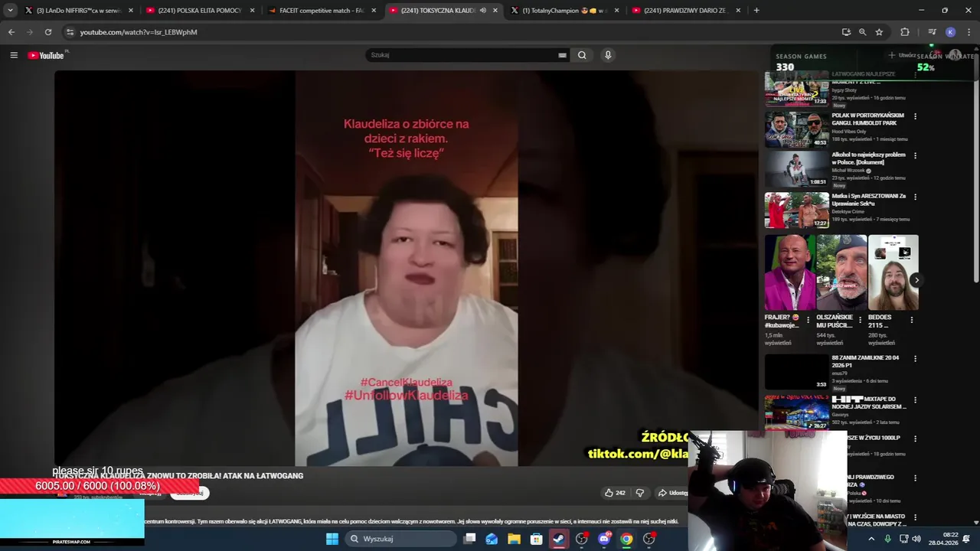Like the video with 242 likes

tap(615, 493)
